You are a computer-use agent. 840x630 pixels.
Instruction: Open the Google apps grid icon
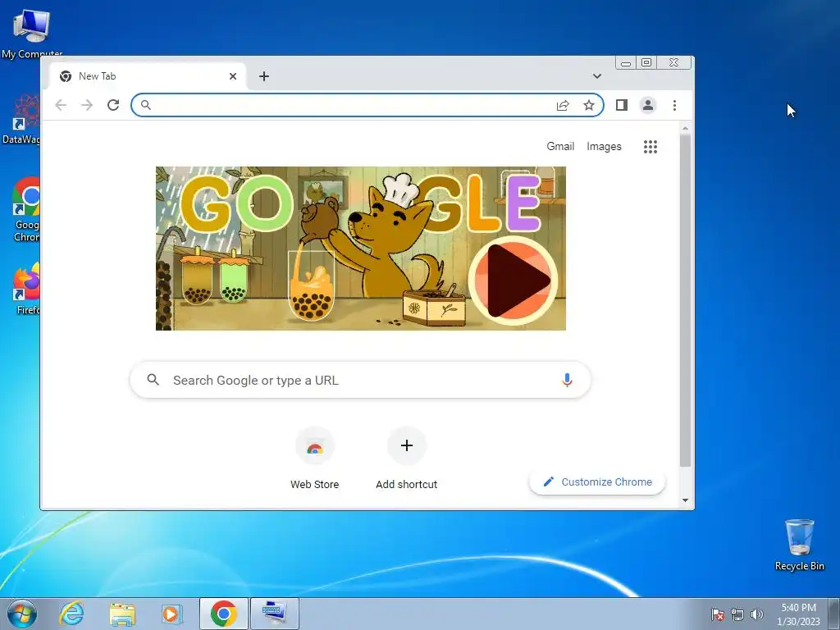click(651, 147)
